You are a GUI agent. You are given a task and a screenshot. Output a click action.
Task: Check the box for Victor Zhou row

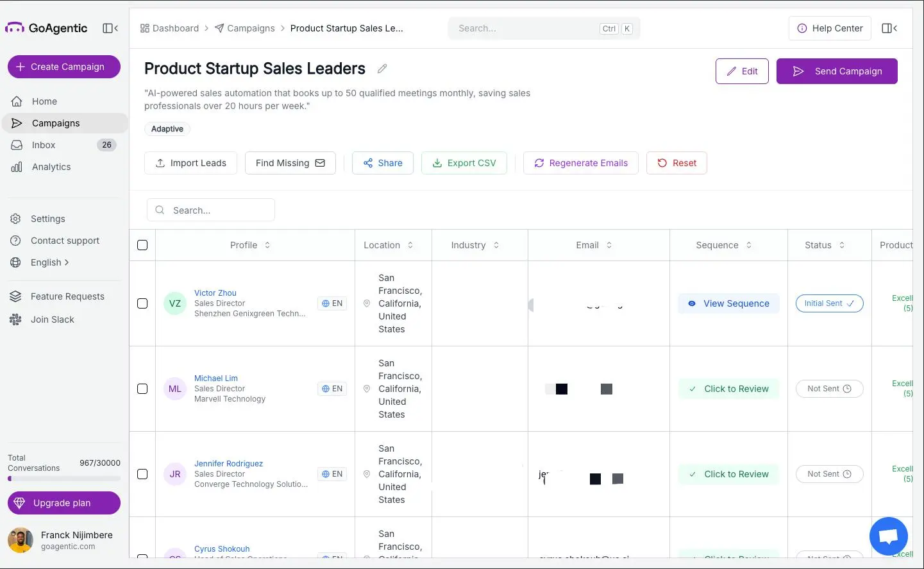pyautogui.click(x=142, y=303)
